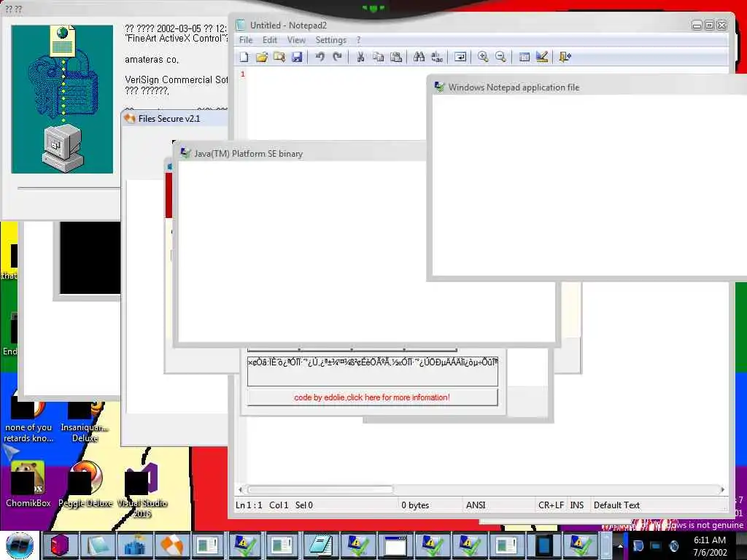
Task: Click the Copy icon in Notepad2 toolbar
Action: (x=379, y=57)
